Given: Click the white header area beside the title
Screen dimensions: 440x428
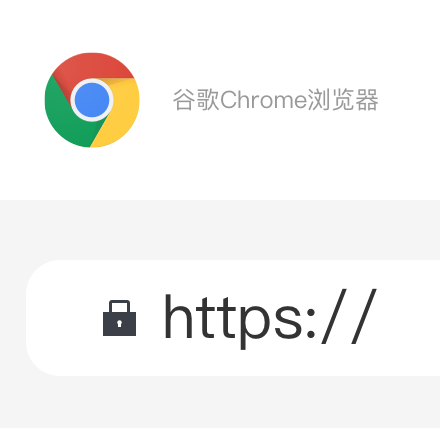Looking at the screenshot, I should (x=409, y=100).
